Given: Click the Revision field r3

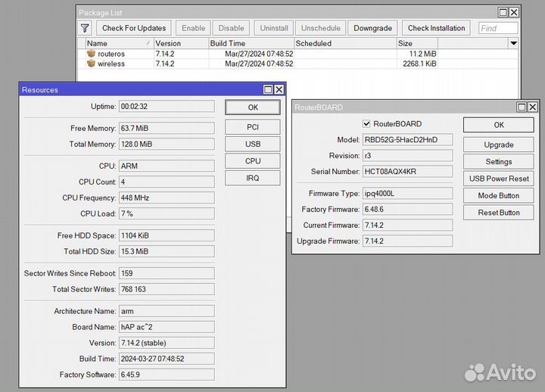Looking at the screenshot, I should tap(408, 156).
